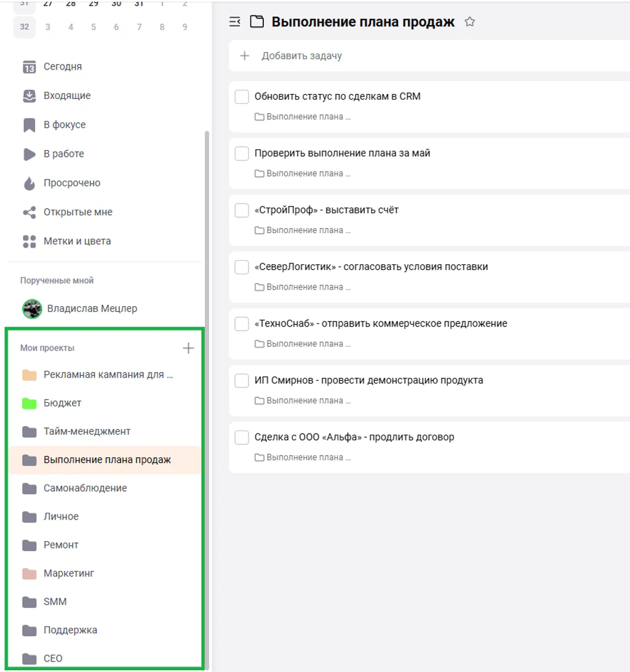Image resolution: width=630 pixels, height=672 pixels.
Task: Click the green Бюджет folder icon
Action: 29,403
